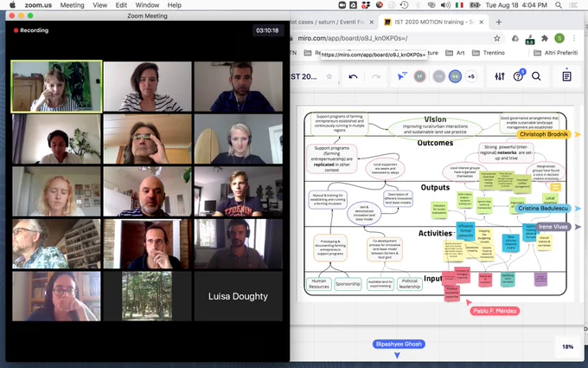Switch to the saturn / Eventi browser tab
Image resolution: width=588 pixels, height=368 pixels.
327,23
